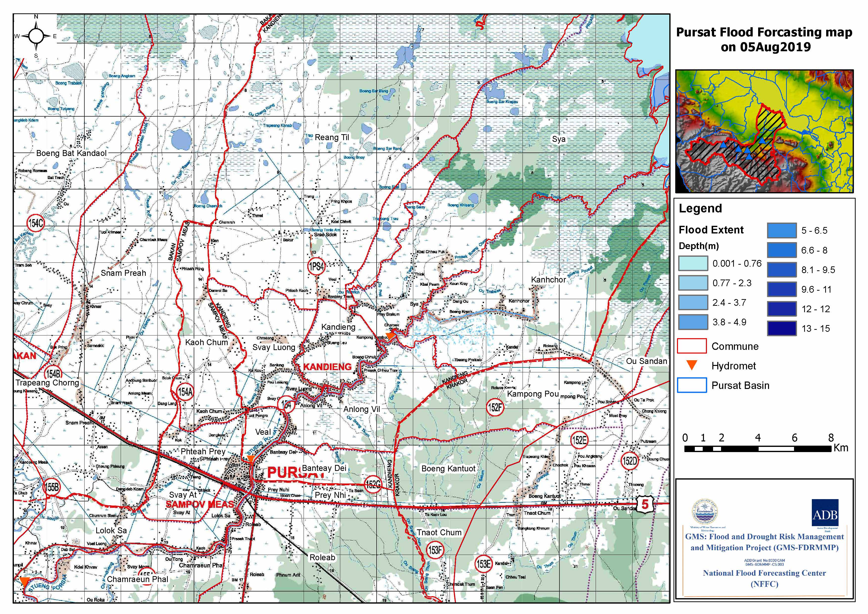Click the red Commune legend box
868x614 pixels.
point(692,346)
